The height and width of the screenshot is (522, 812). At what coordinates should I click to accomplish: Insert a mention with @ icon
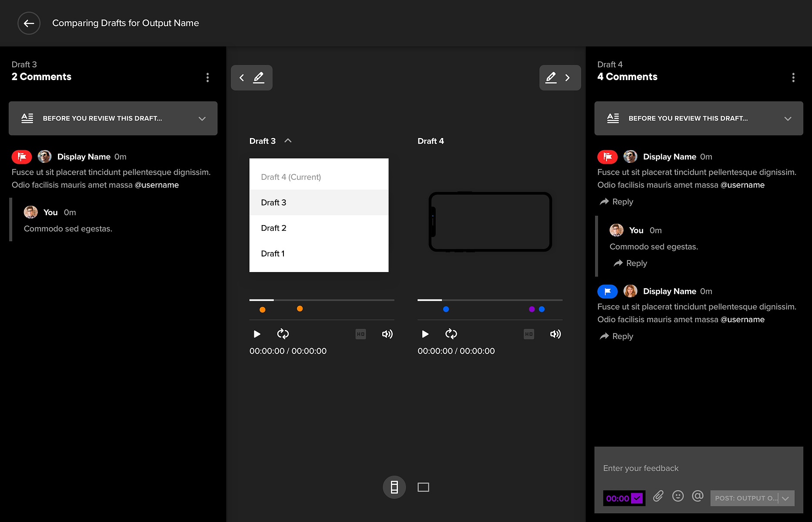point(697,496)
